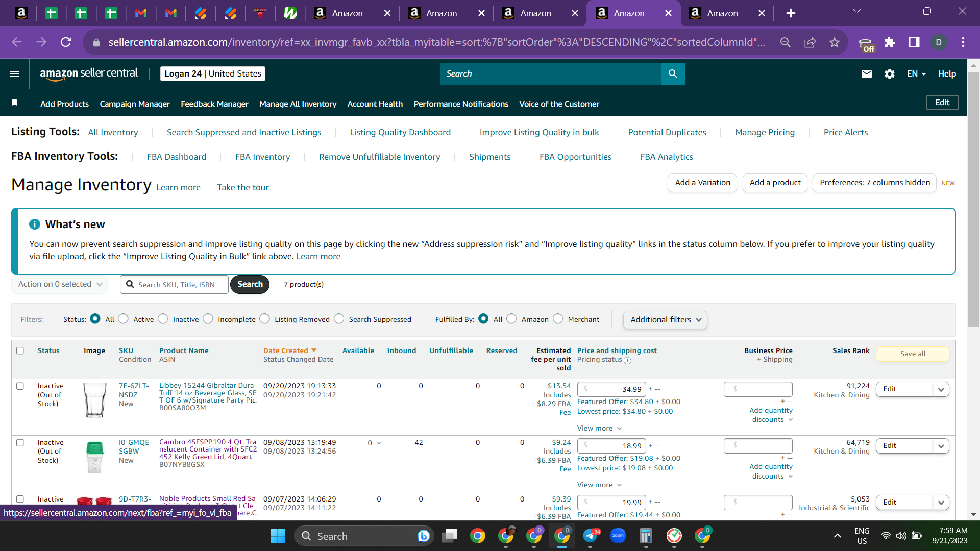Click Save all button in table header
The height and width of the screenshot is (551, 980).
coord(913,354)
